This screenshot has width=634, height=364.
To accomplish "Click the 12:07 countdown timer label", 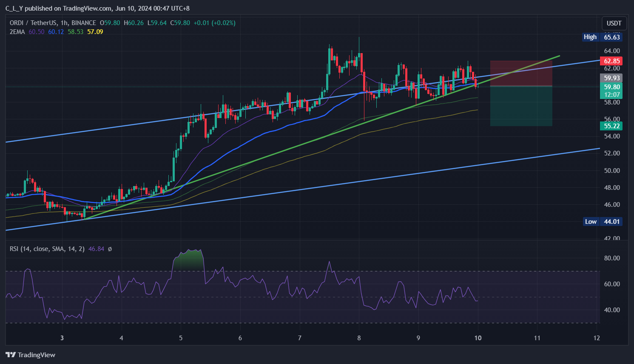I will [x=612, y=95].
